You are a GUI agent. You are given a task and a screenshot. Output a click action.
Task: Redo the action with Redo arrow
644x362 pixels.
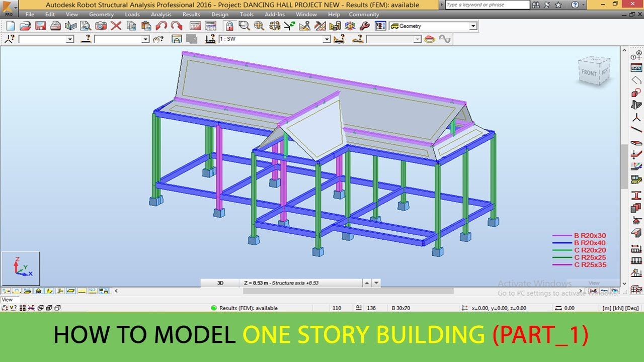click(177, 26)
